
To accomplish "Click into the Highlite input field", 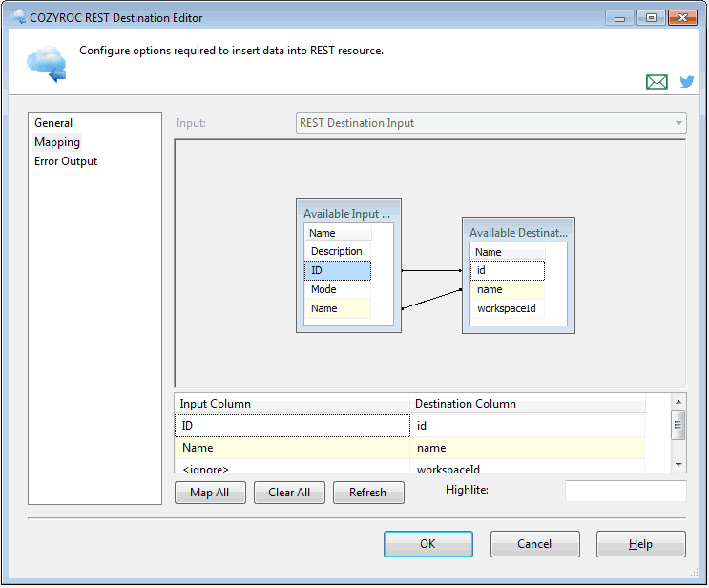I will coord(626,491).
